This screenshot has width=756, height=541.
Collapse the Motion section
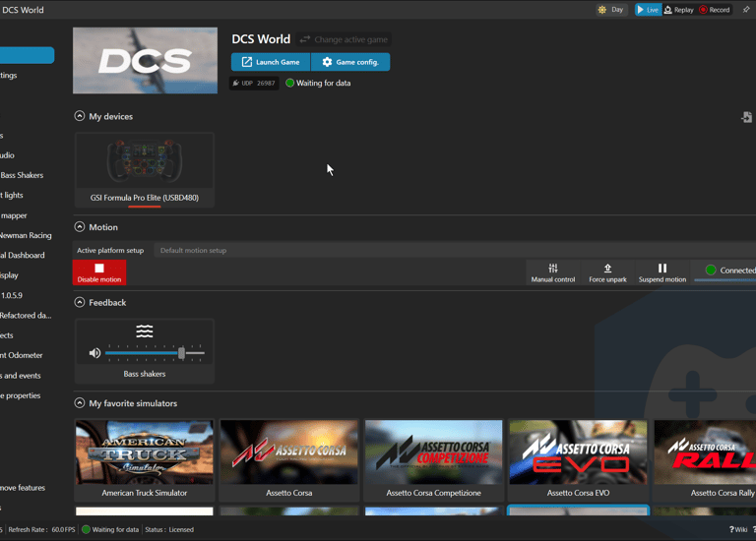pyautogui.click(x=80, y=227)
